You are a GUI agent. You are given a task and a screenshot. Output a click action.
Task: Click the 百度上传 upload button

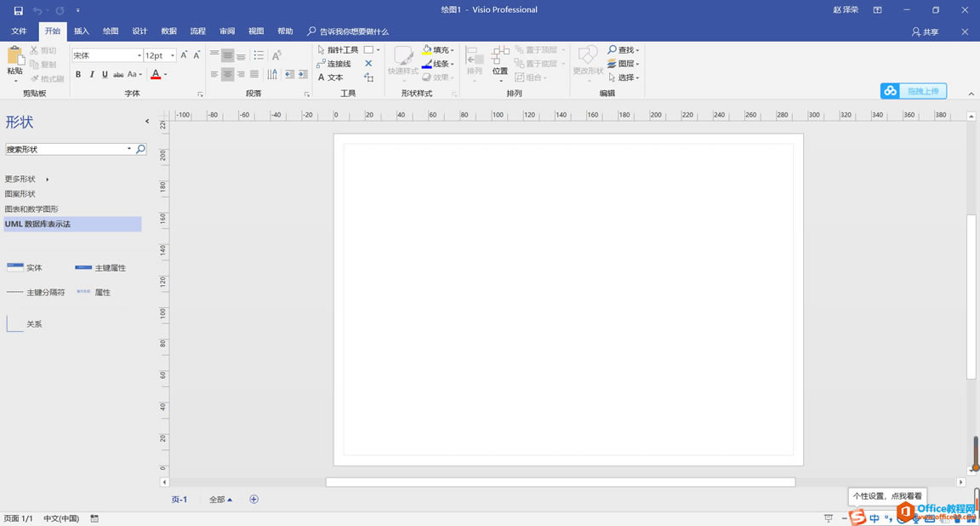(913, 90)
